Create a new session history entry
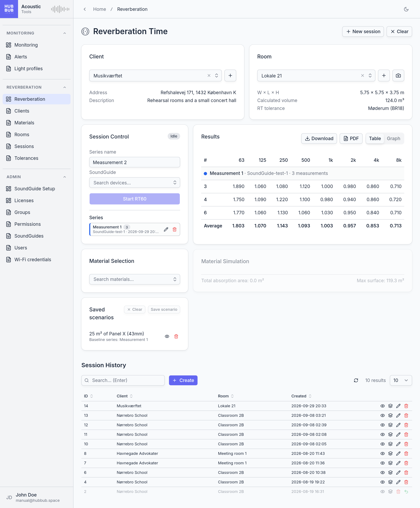 (x=183, y=380)
